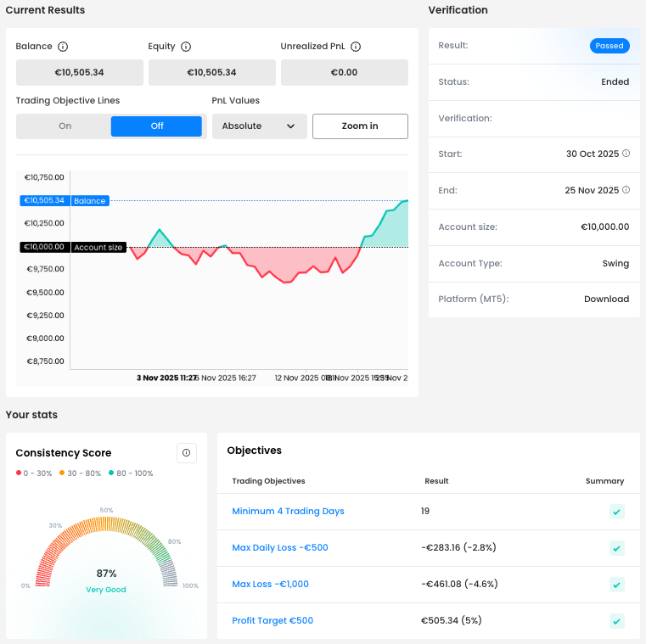Click the Unrealized PnL info icon

click(356, 47)
